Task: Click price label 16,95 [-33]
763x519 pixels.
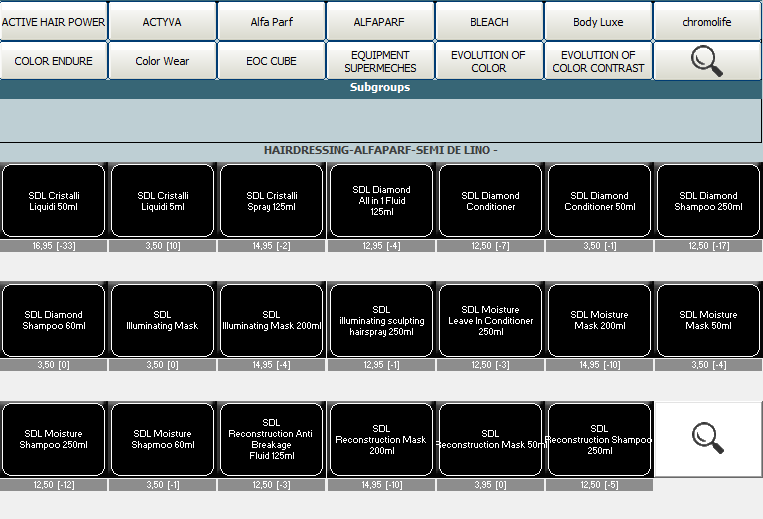Action: pyautogui.click(x=54, y=246)
